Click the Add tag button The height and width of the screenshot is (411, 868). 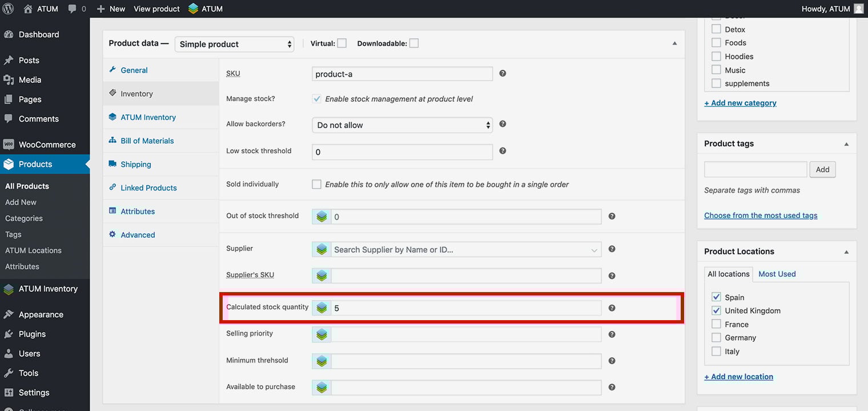tap(822, 169)
